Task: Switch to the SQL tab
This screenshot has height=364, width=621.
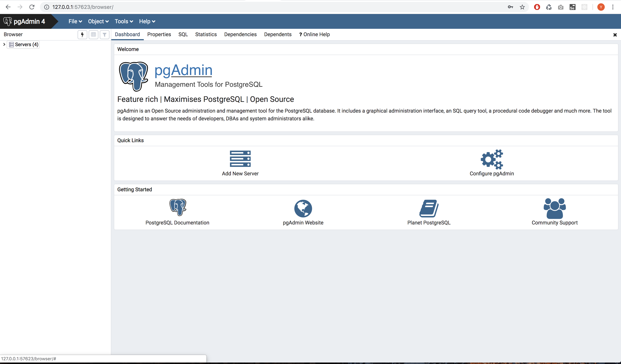Action: tap(183, 35)
